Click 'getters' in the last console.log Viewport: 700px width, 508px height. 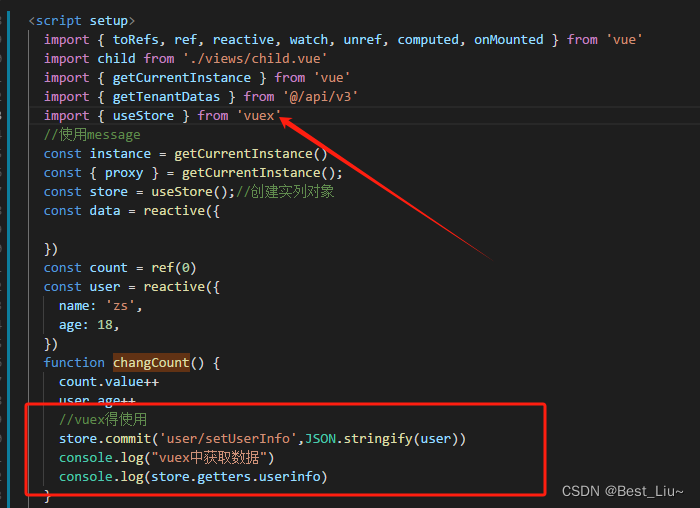(224, 477)
